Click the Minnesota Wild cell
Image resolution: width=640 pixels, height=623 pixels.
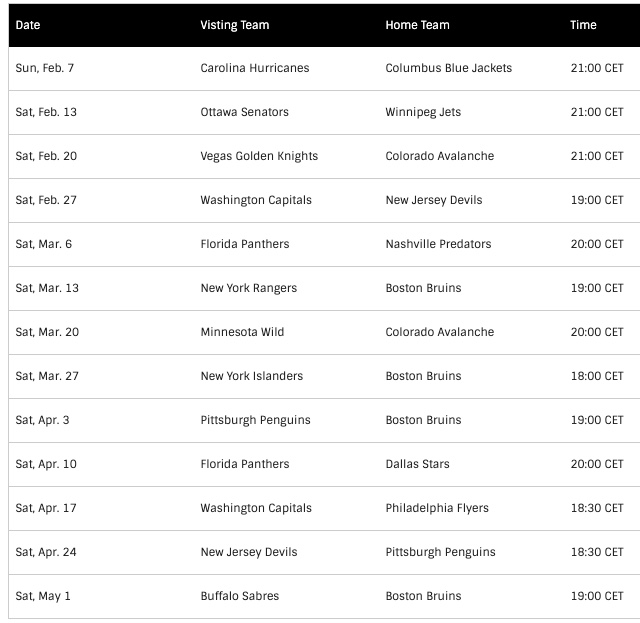tap(242, 332)
